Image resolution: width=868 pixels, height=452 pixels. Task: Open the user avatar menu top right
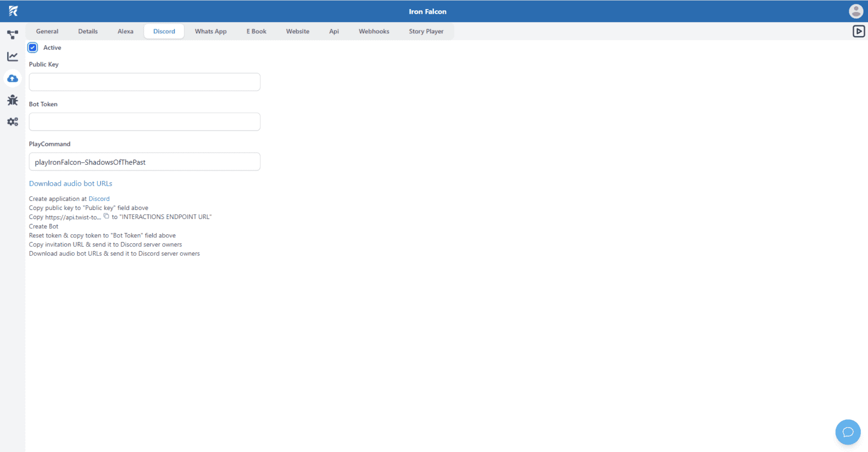855,11
